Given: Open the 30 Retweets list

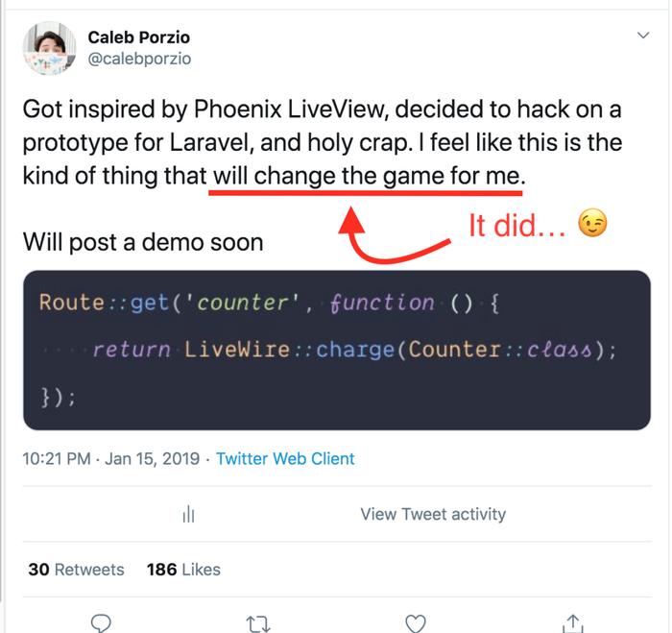Looking at the screenshot, I should coord(76,570).
